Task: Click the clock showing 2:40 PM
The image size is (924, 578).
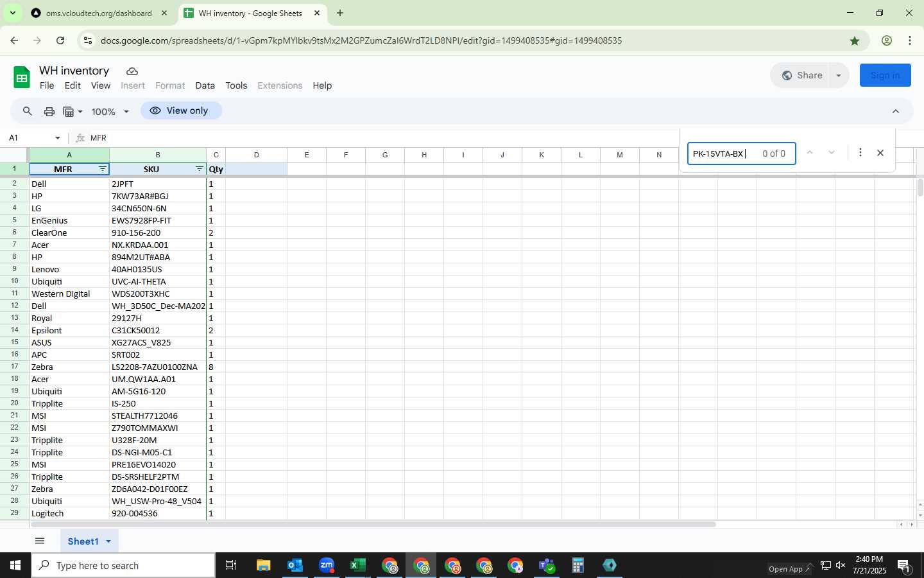Action: click(869, 559)
